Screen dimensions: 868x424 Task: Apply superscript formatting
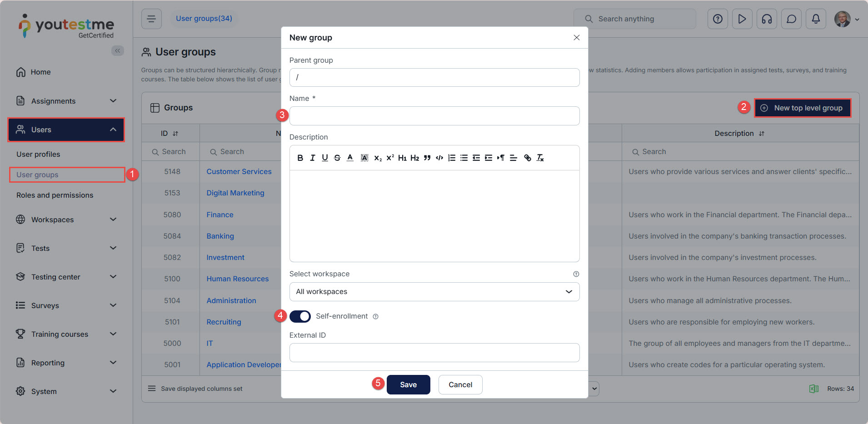pyautogui.click(x=390, y=158)
